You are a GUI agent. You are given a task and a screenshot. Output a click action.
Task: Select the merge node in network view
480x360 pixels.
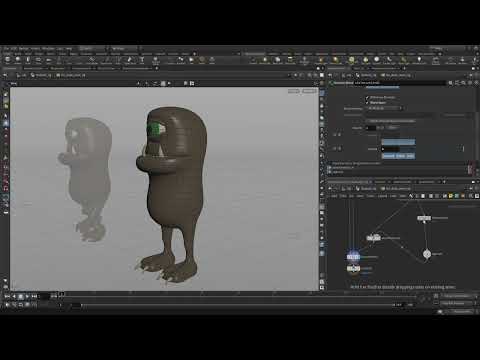tap(374, 238)
